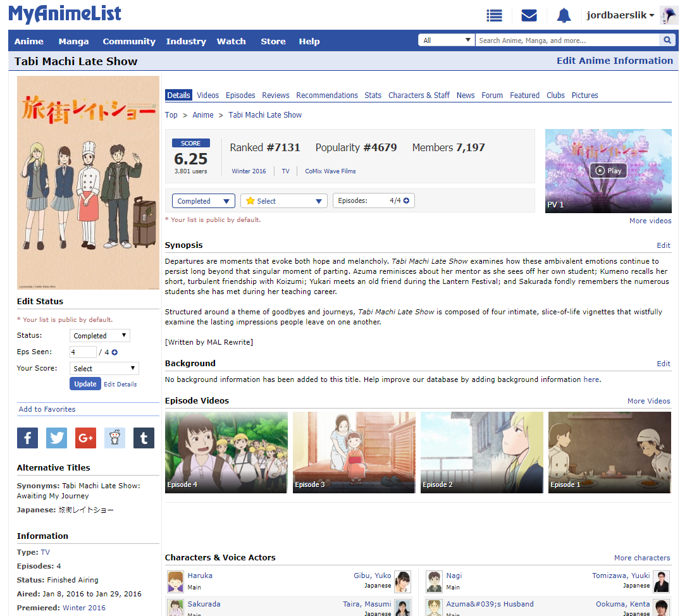Edit the Background section
The width and height of the screenshot is (680, 616).
coord(663,364)
